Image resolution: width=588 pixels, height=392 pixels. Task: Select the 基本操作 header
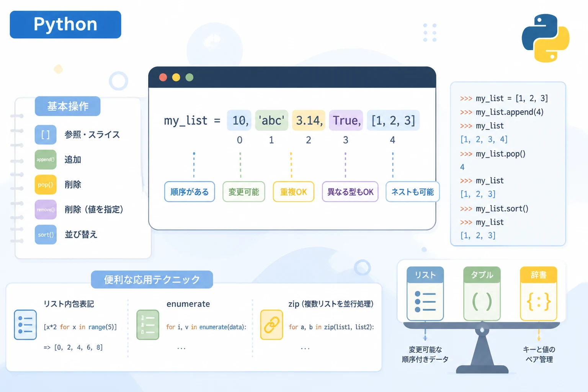tap(68, 106)
